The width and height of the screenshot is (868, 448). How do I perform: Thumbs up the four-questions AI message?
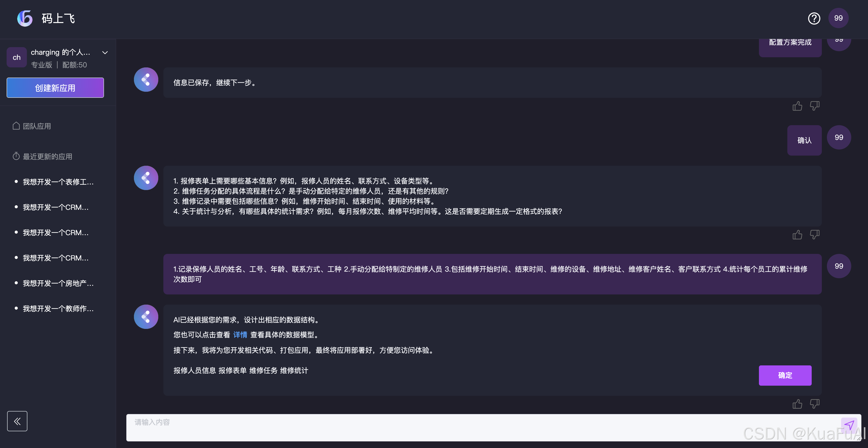coord(797,235)
